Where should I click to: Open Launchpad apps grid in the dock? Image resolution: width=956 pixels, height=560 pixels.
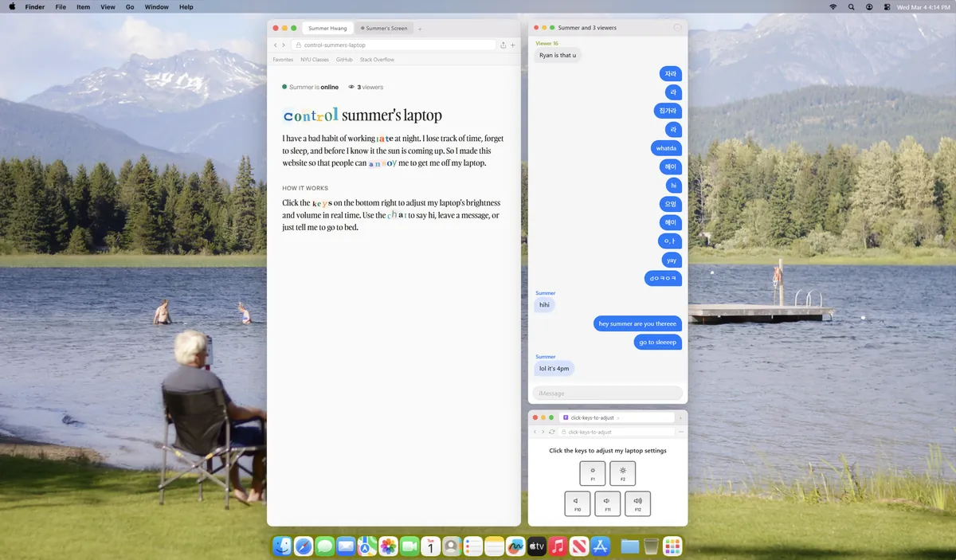672,546
